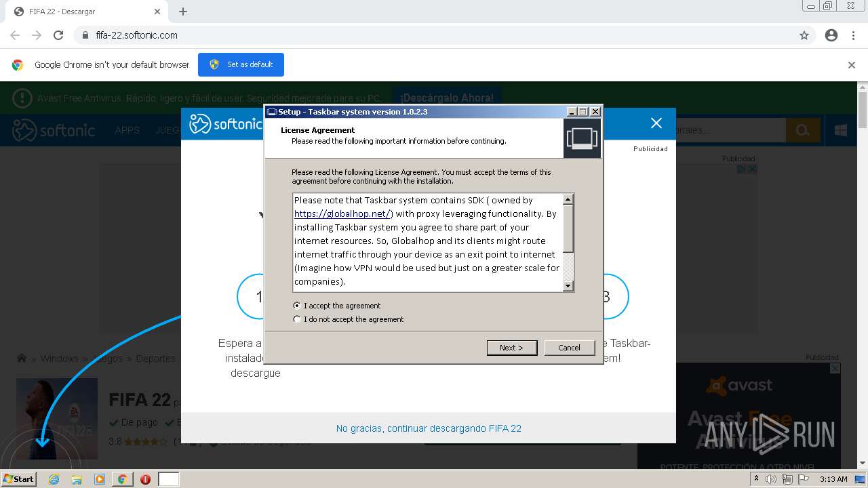Click Chrome forward navigation arrow

pos(37,35)
